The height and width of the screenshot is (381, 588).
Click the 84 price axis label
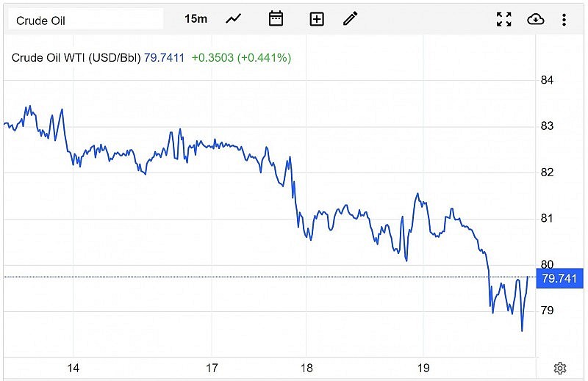[548, 80]
